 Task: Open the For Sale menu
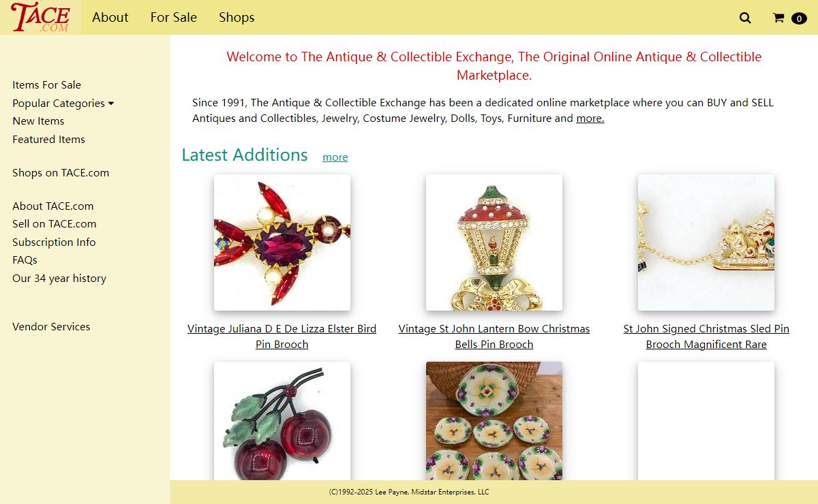coord(174,17)
